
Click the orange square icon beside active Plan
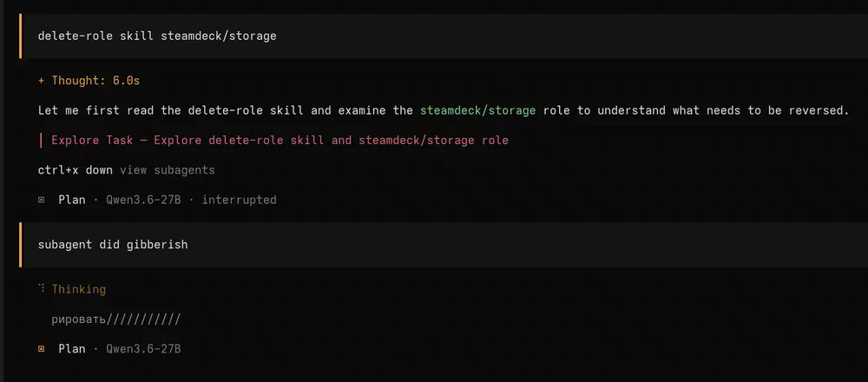pos(41,349)
